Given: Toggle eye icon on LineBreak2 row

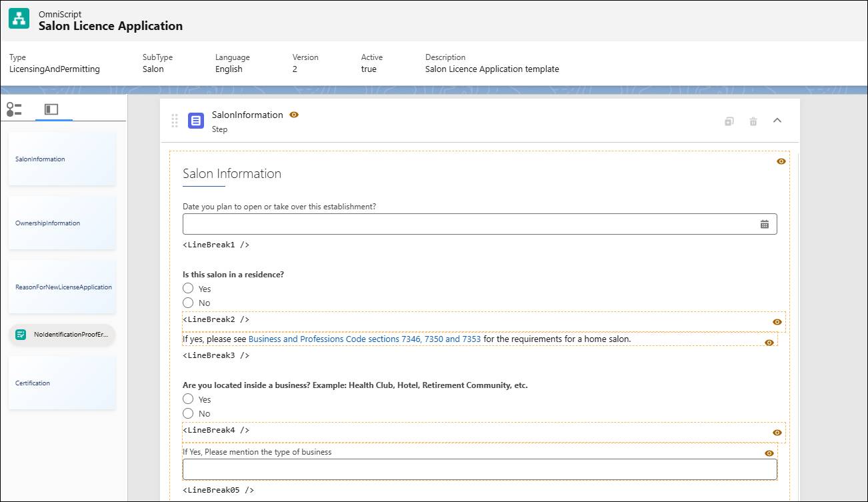Looking at the screenshot, I should 777,322.
